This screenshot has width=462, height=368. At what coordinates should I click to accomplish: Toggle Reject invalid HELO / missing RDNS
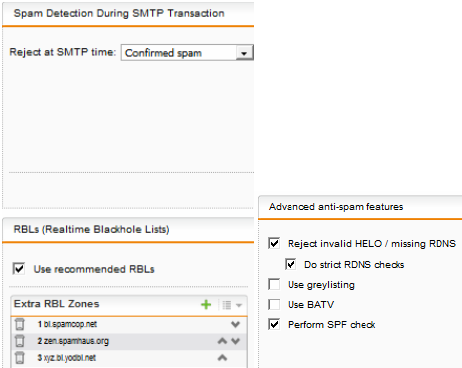pyautogui.click(x=274, y=243)
